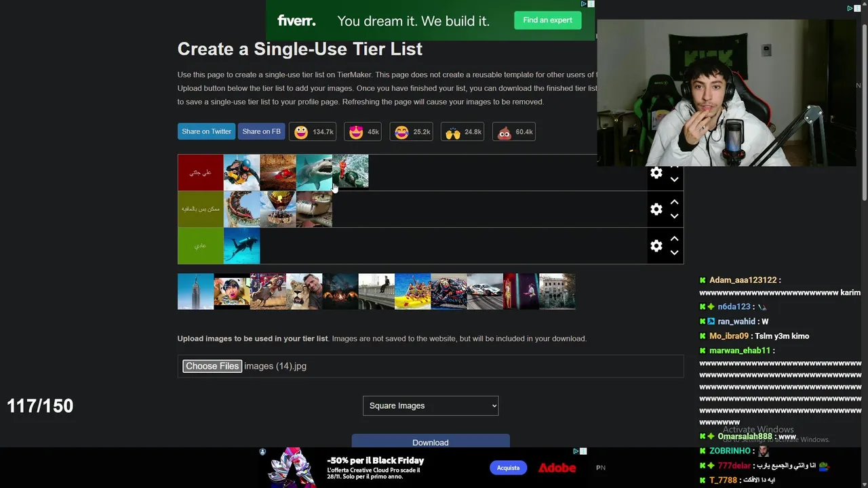Click chat username ran_wahid
Viewport: 868px width, 488px height.
(x=736, y=321)
